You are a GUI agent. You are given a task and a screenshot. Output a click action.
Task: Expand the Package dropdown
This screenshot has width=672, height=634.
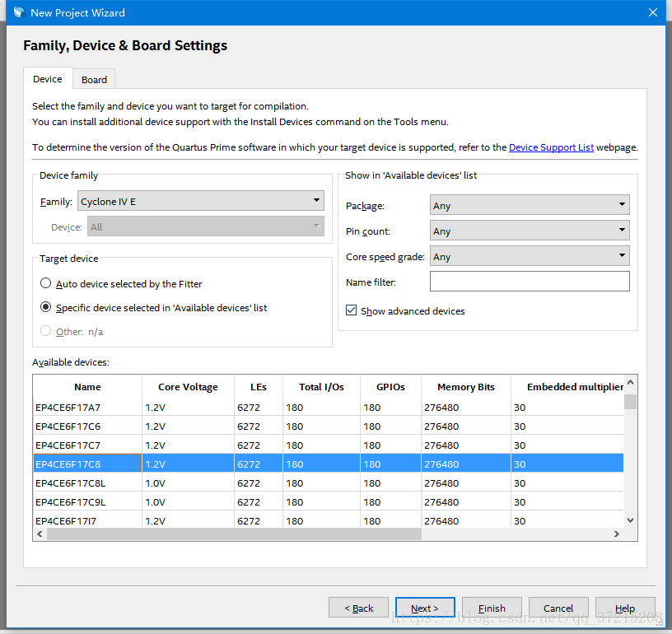(x=530, y=205)
